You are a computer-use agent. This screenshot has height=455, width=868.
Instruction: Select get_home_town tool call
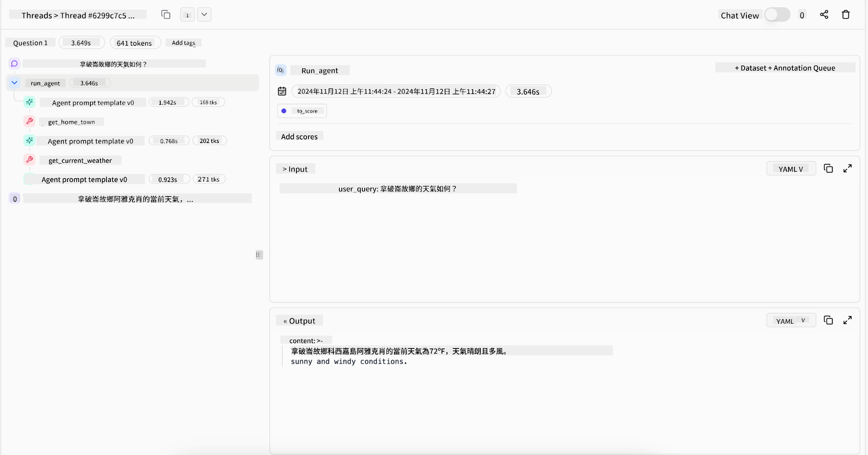[71, 122]
